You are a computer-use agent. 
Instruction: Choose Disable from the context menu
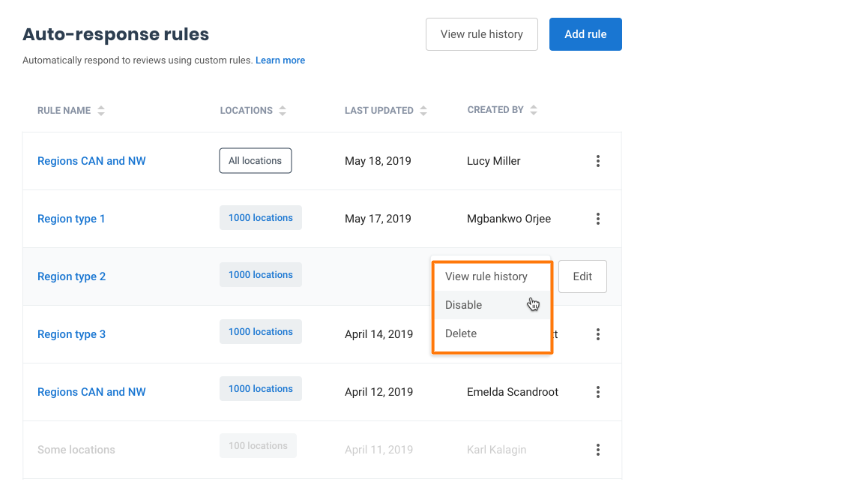pos(464,305)
